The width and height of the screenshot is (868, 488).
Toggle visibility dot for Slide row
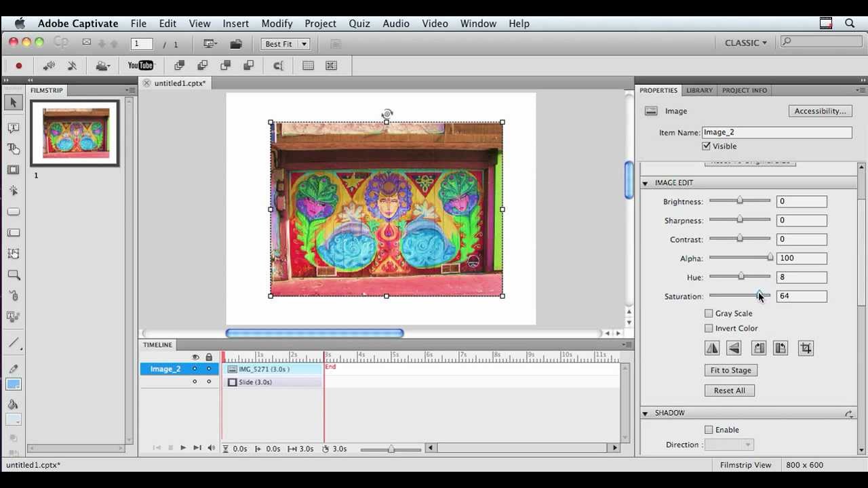click(195, 382)
